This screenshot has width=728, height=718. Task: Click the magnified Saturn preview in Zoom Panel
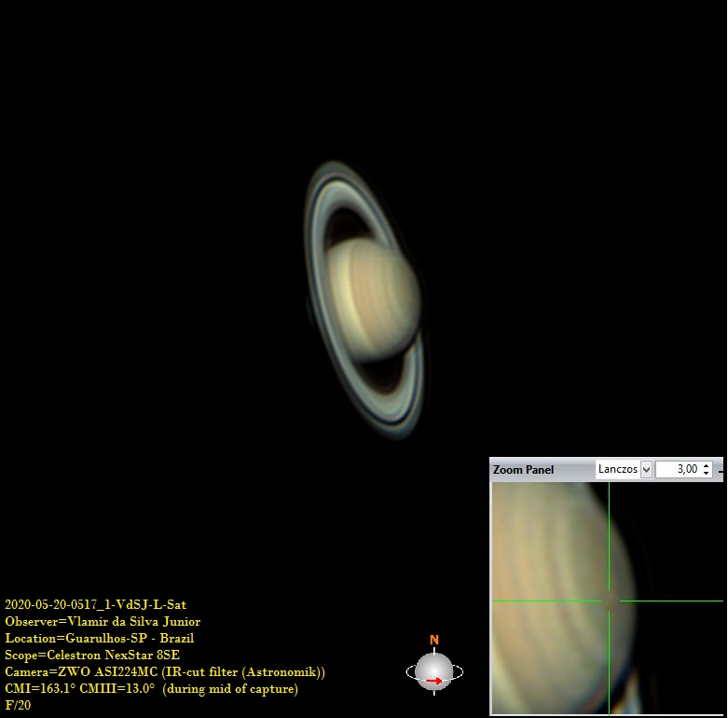click(607, 599)
